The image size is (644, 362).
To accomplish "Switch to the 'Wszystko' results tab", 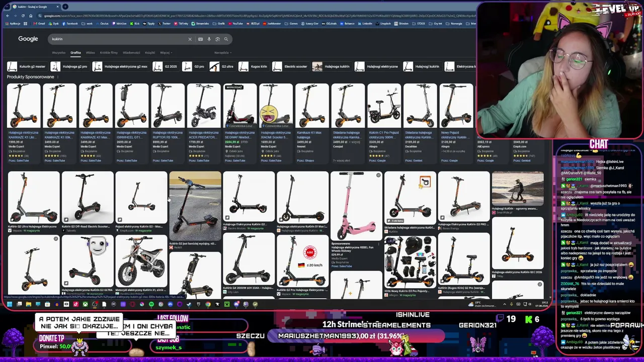I will pyautogui.click(x=58, y=52).
